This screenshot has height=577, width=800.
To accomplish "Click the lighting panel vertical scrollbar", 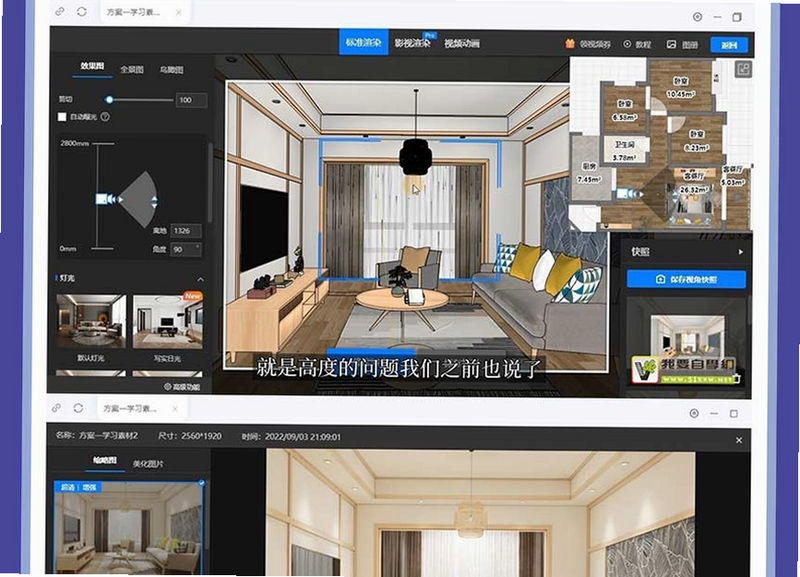I will click(210, 184).
